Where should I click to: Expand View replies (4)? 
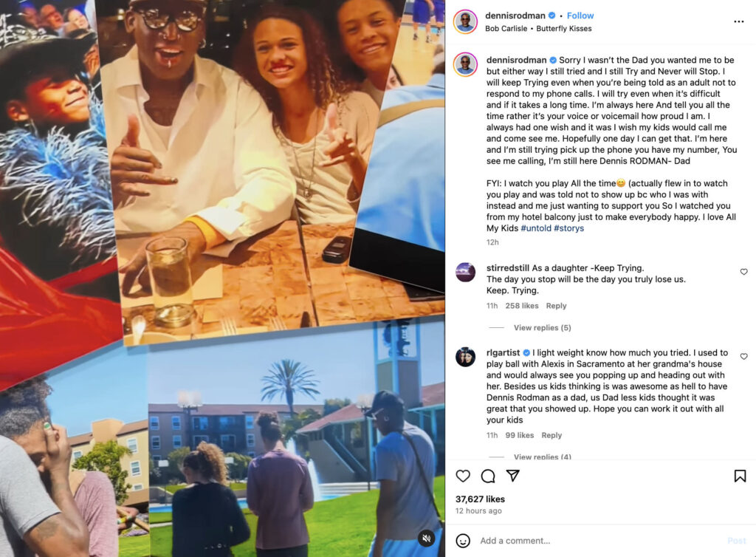click(x=543, y=457)
